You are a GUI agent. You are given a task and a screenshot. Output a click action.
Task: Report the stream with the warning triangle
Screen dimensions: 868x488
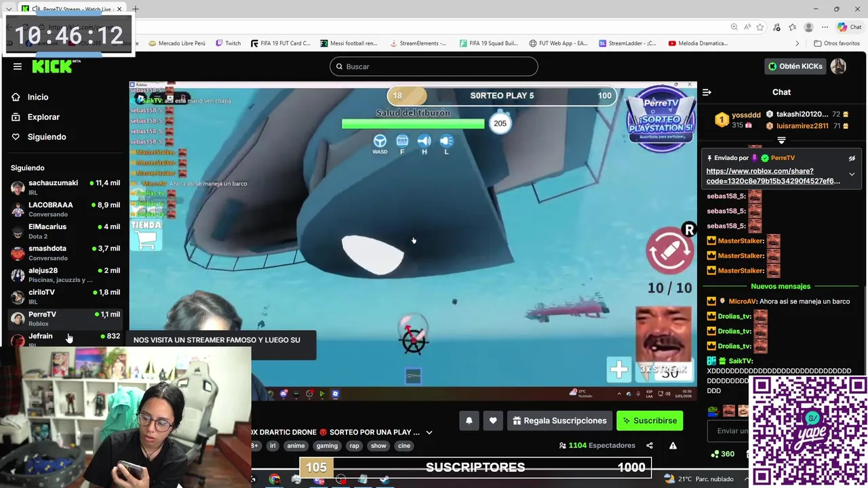click(673, 445)
